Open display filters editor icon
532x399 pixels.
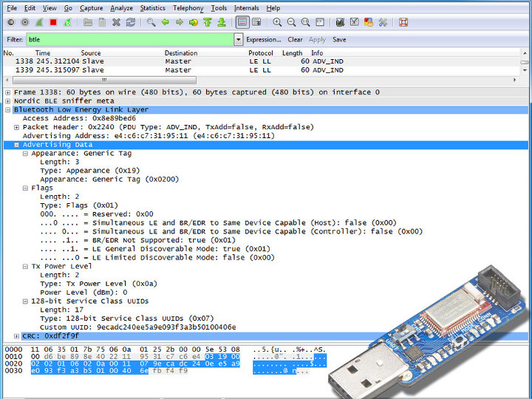click(x=354, y=22)
